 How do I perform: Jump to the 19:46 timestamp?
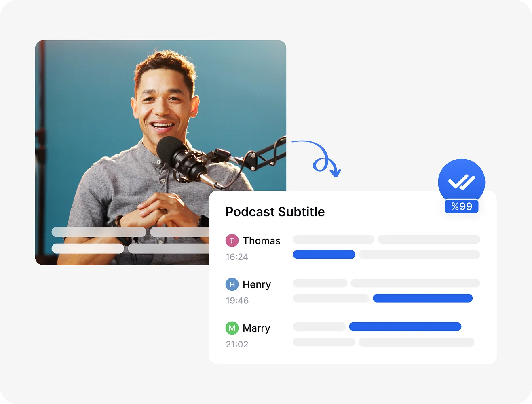237,301
